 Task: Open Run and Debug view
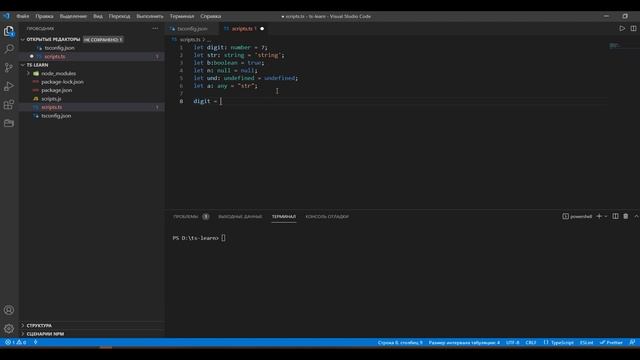click(x=9, y=86)
